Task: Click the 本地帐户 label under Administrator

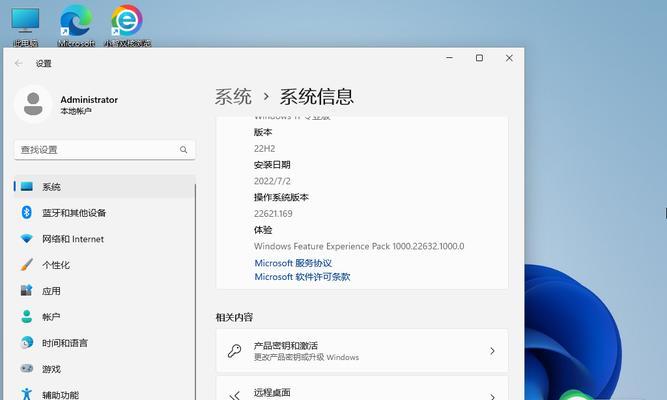Action: click(76, 111)
